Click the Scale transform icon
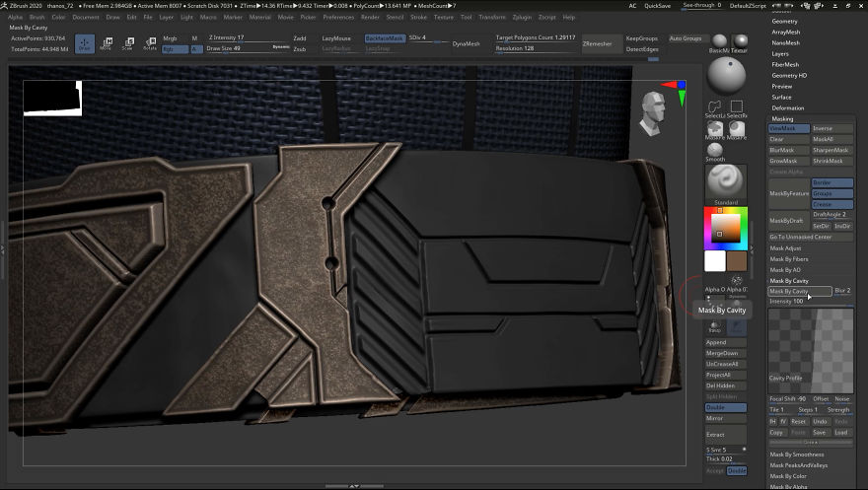The width and height of the screenshot is (868, 490). (x=127, y=43)
